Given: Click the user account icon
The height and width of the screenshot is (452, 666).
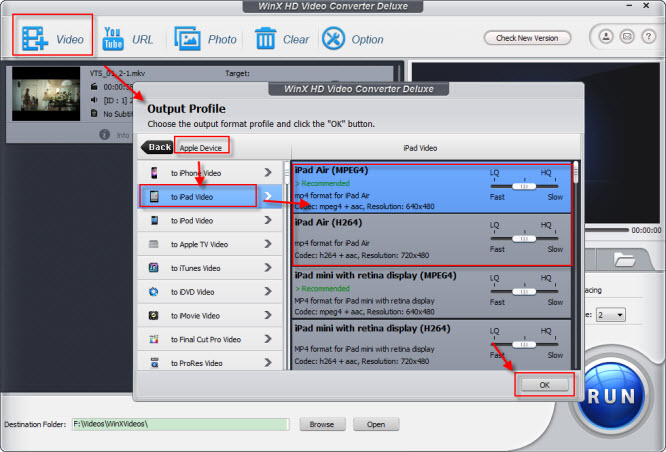Looking at the screenshot, I should [606, 37].
